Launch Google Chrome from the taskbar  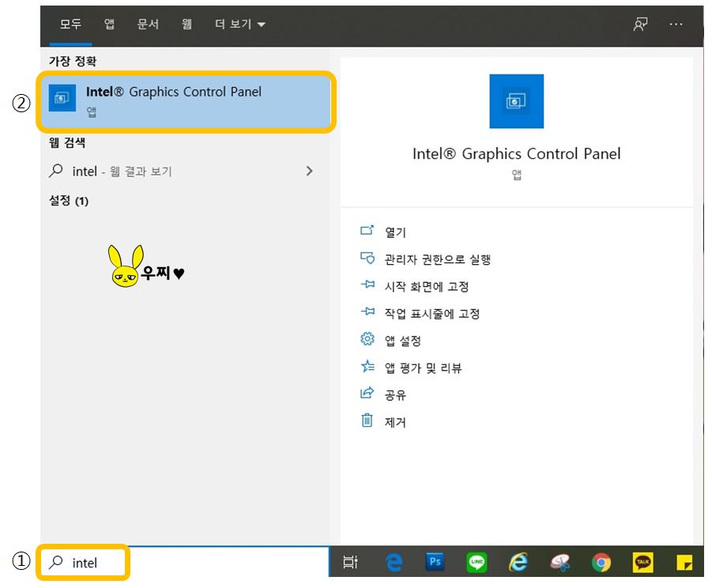tap(601, 563)
